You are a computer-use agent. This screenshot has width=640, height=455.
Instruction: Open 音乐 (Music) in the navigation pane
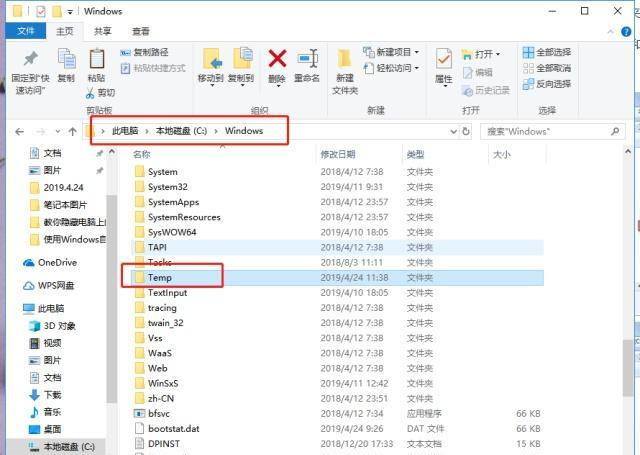[46, 412]
